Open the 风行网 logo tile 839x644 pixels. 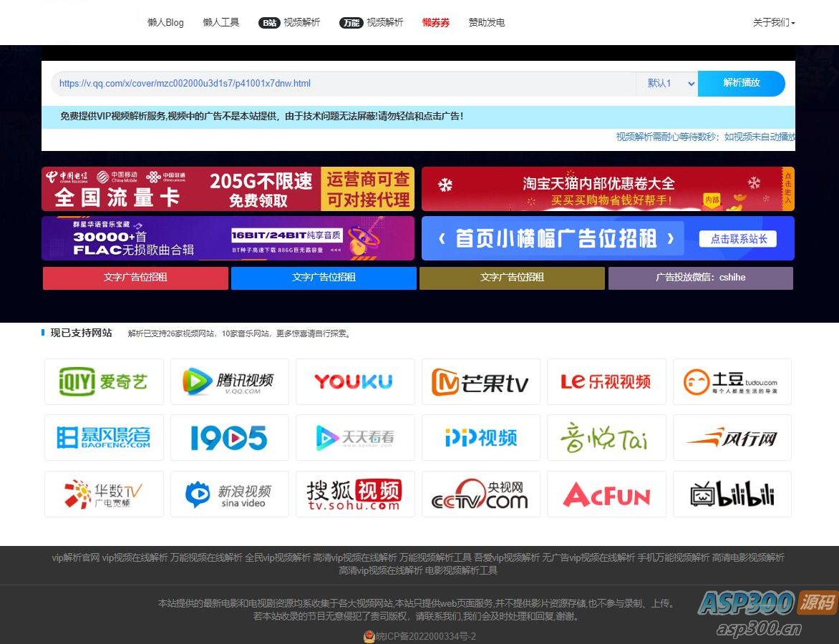tap(732, 437)
